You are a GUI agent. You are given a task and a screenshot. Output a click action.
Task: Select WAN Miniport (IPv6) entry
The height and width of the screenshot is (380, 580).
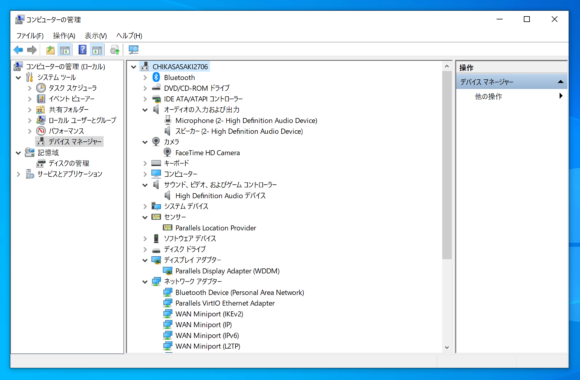click(x=207, y=335)
